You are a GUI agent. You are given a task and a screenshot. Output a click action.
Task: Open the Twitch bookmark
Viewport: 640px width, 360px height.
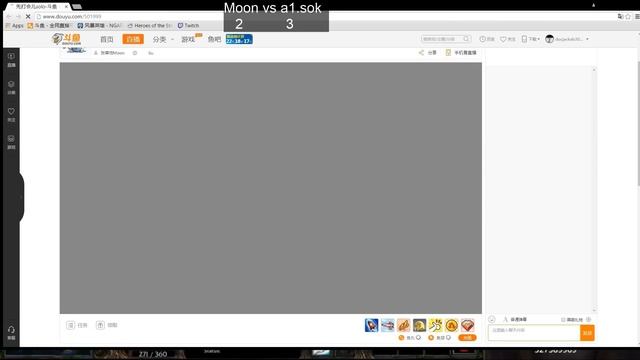(188, 25)
